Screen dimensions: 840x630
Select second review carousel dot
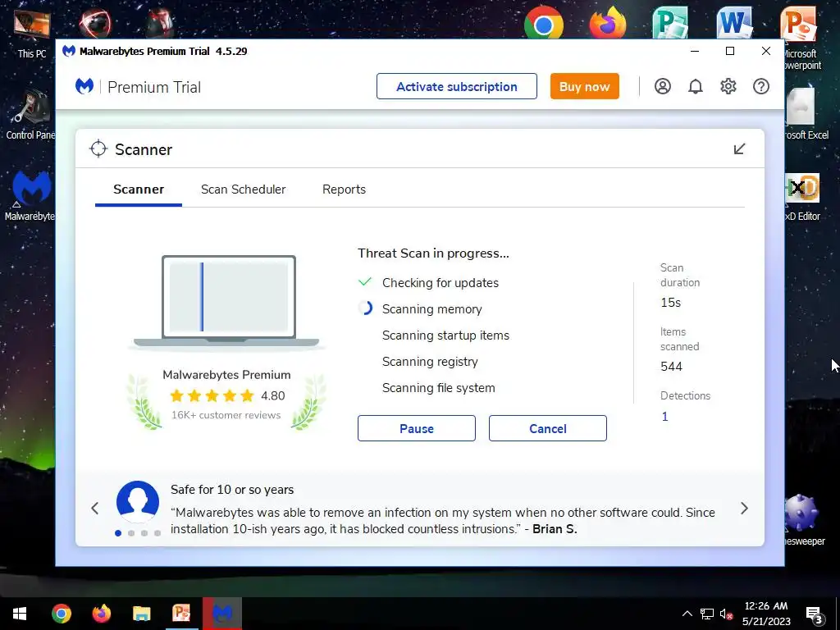pos(131,533)
